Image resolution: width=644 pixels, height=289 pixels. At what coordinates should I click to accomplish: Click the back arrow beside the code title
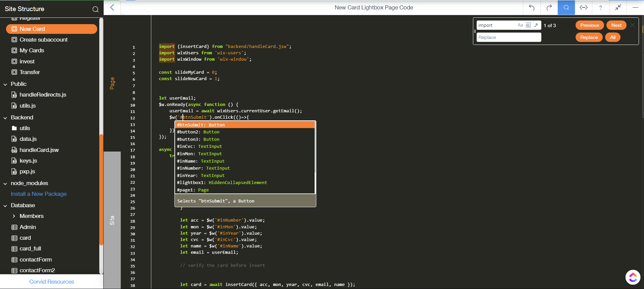(112, 7)
